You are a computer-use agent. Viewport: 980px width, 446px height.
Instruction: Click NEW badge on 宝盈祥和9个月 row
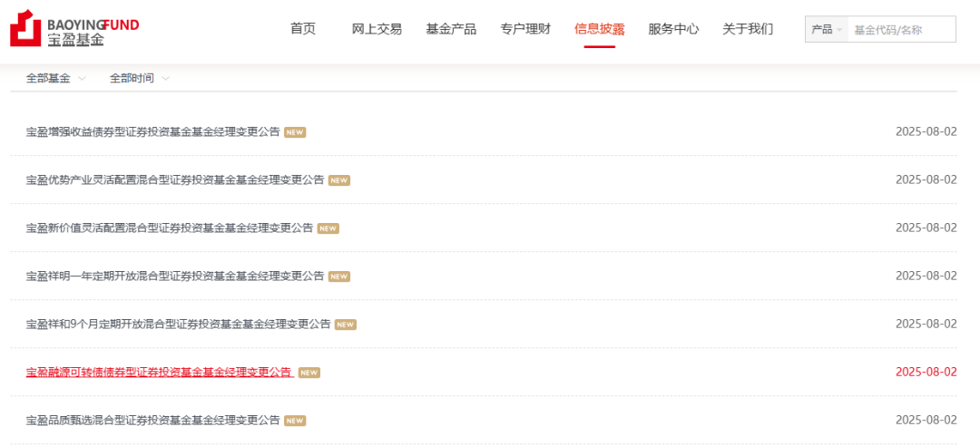(x=346, y=325)
